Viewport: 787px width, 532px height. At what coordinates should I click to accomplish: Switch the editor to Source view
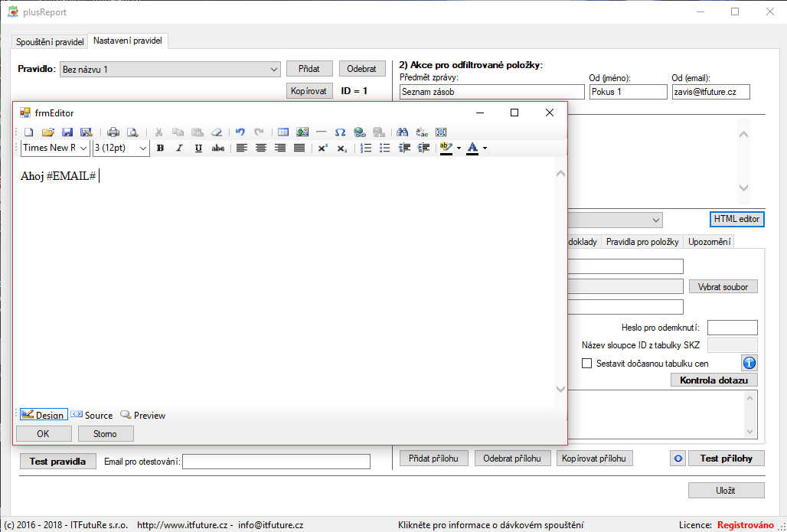[92, 415]
